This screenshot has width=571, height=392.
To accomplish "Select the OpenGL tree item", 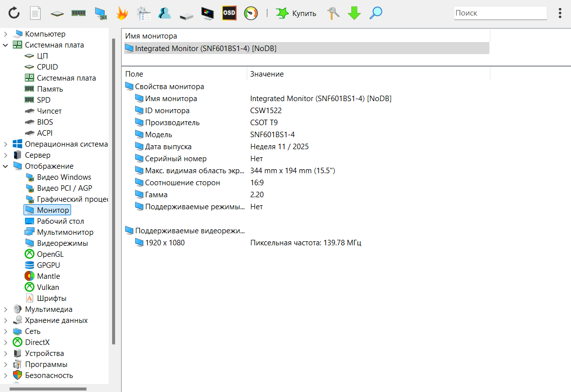I will click(x=50, y=254).
